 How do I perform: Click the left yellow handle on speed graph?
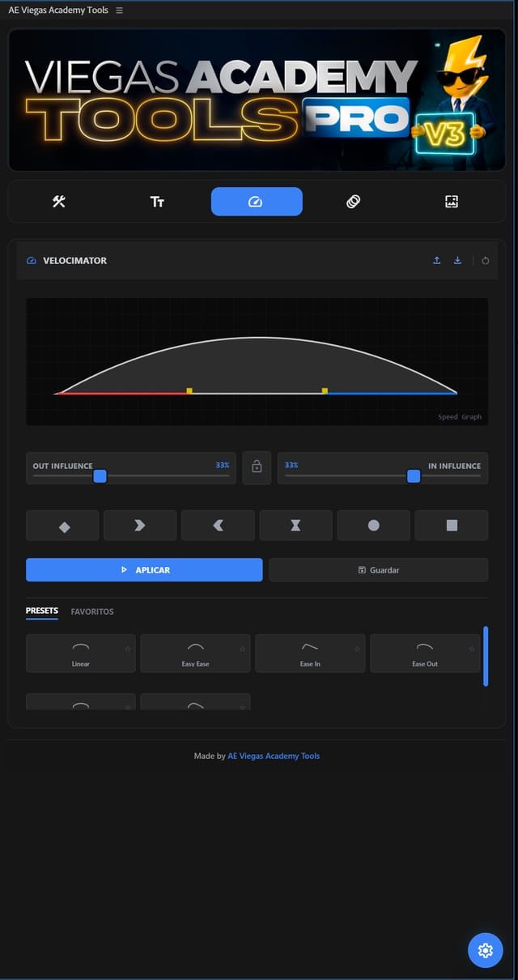(189, 390)
